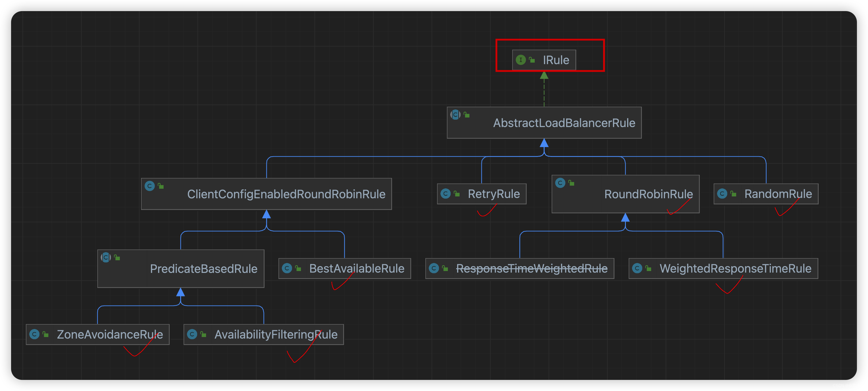Viewport: 868px width, 391px height.
Task: Select the IRule interface label
Action: (556, 60)
